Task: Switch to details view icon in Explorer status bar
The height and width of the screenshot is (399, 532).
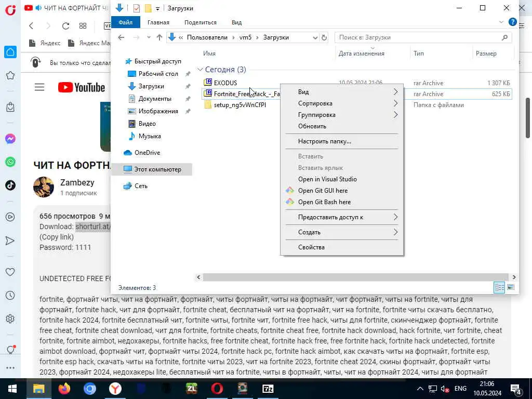Action: click(499, 287)
